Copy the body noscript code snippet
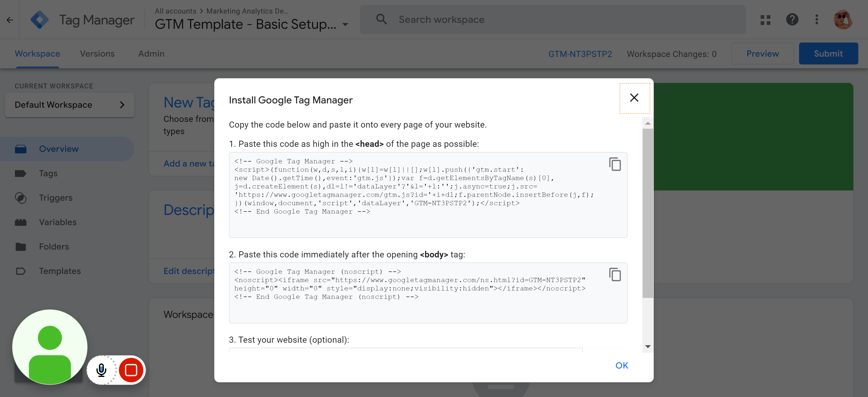 pyautogui.click(x=615, y=275)
